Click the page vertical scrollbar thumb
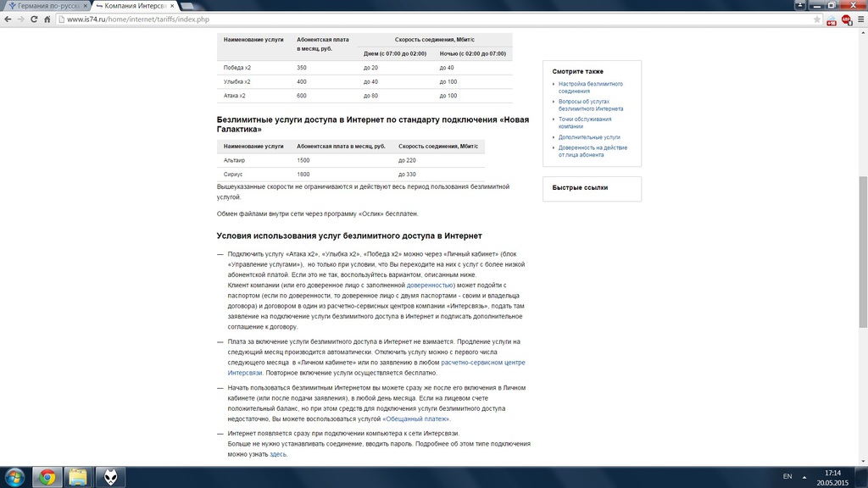 (863, 252)
